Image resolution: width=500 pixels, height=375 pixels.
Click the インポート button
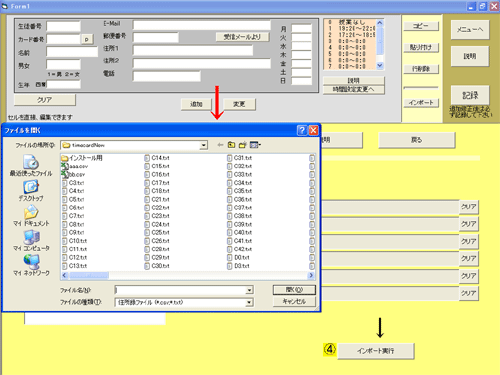coord(421,103)
